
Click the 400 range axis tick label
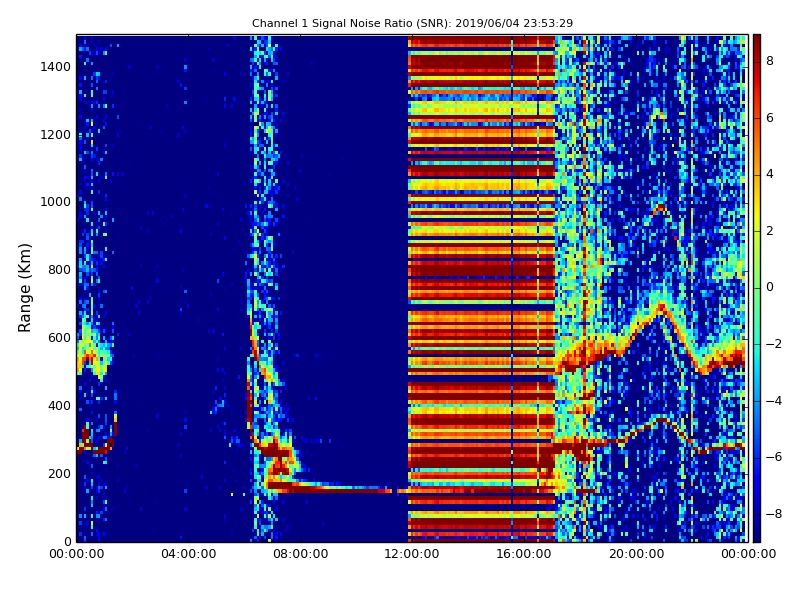(x=59, y=406)
